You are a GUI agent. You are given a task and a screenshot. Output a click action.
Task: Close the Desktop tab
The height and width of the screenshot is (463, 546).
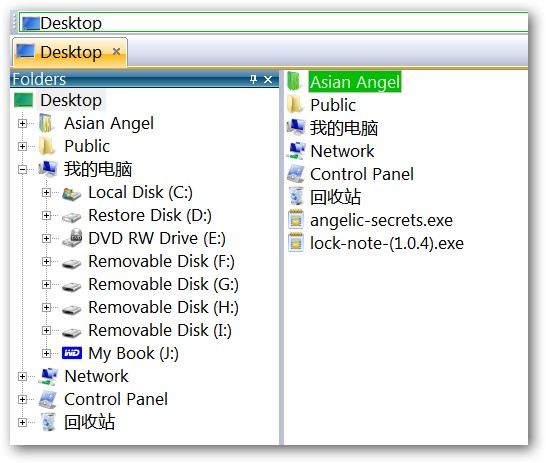[x=117, y=52]
